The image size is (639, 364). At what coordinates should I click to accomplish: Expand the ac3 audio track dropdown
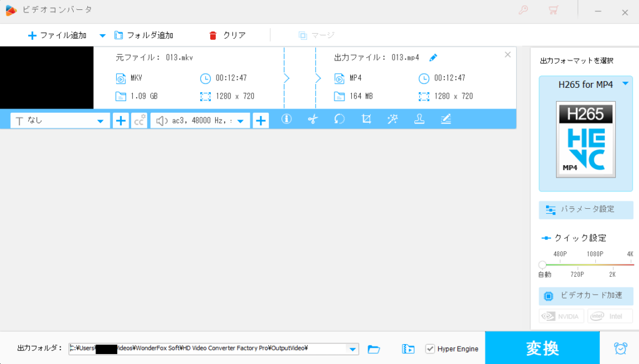point(240,121)
